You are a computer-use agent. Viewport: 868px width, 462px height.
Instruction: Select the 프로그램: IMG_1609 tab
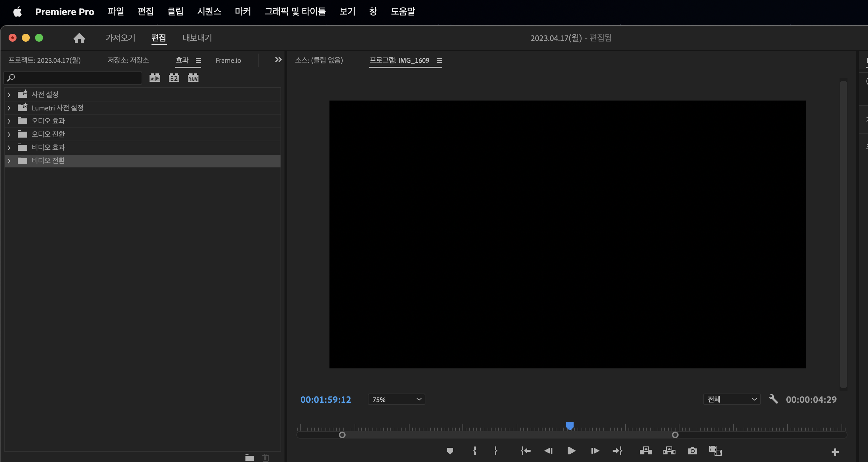[x=399, y=60]
